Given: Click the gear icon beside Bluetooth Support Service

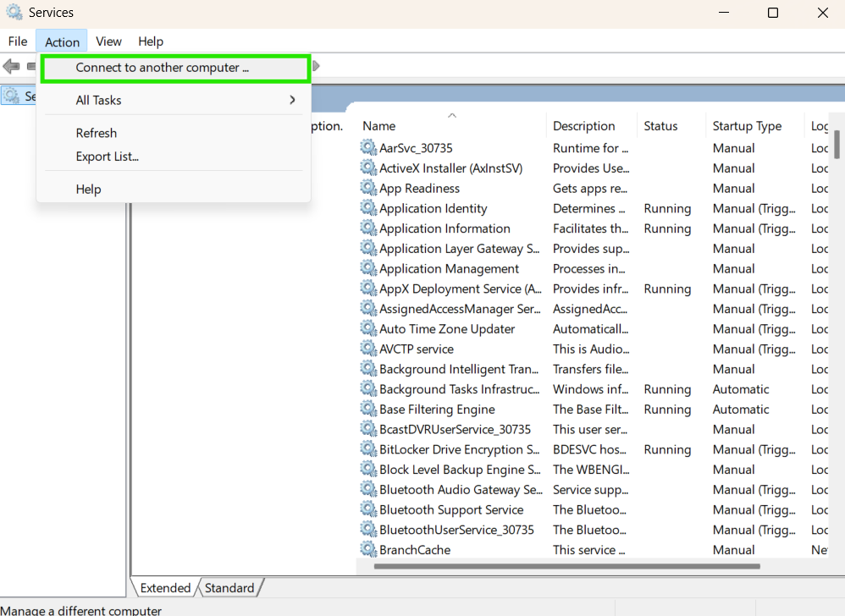Looking at the screenshot, I should pyautogui.click(x=368, y=509).
